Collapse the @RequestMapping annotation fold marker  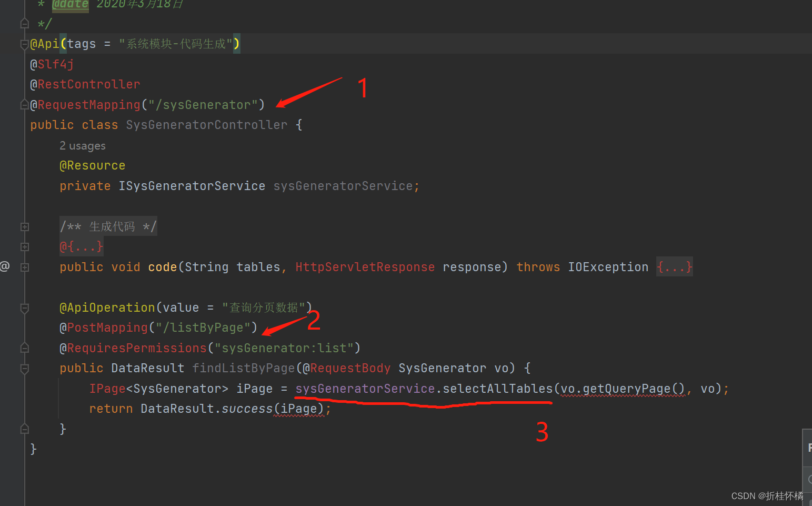(24, 105)
